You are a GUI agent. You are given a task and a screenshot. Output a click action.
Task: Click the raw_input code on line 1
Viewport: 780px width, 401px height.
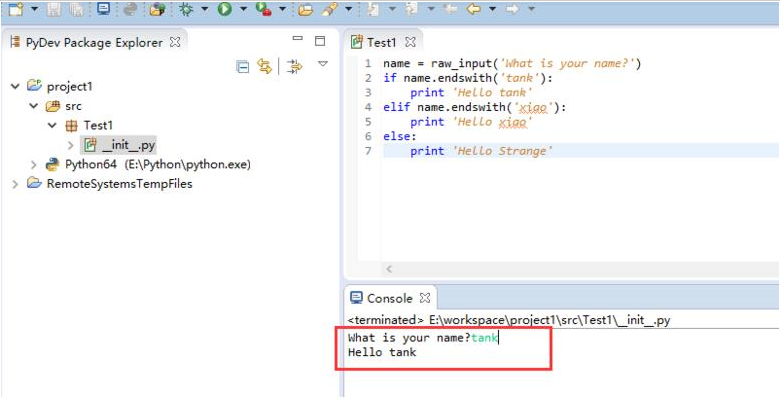(512, 64)
